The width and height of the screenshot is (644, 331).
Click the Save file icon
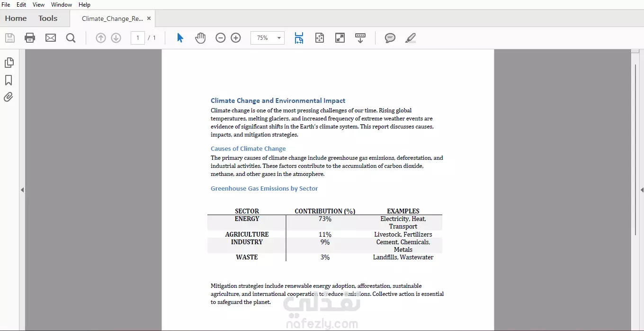(10, 38)
